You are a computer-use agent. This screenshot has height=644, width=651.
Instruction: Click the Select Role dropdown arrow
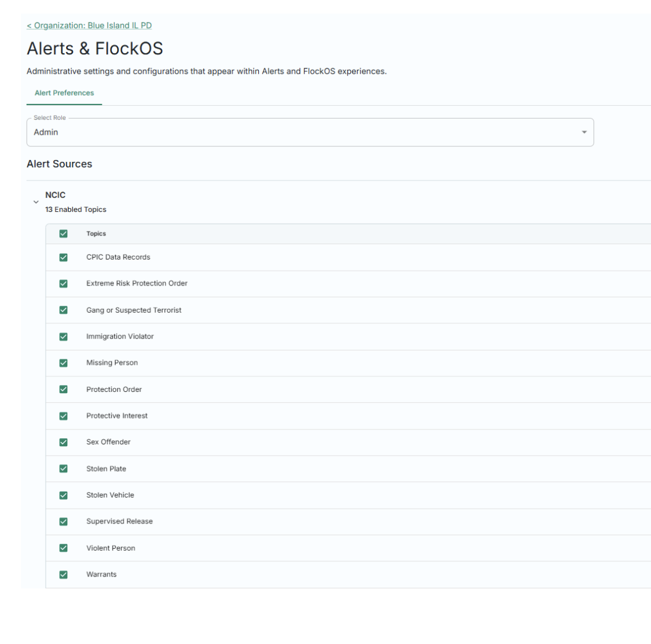(x=584, y=132)
